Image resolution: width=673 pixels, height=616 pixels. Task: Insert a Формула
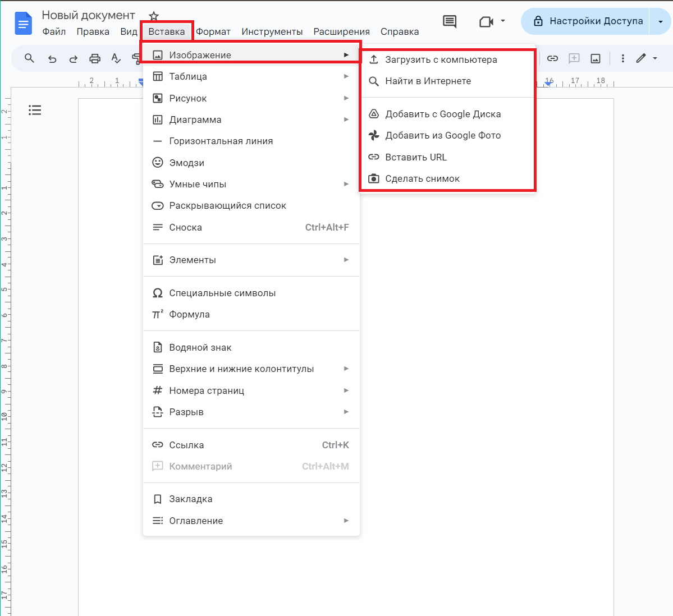coord(251,314)
